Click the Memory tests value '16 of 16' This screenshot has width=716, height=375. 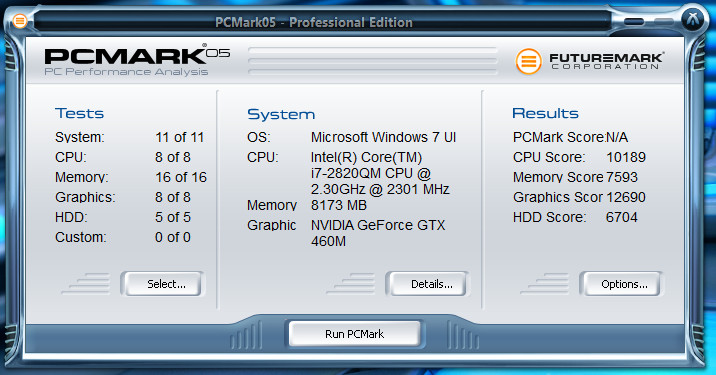(x=181, y=177)
